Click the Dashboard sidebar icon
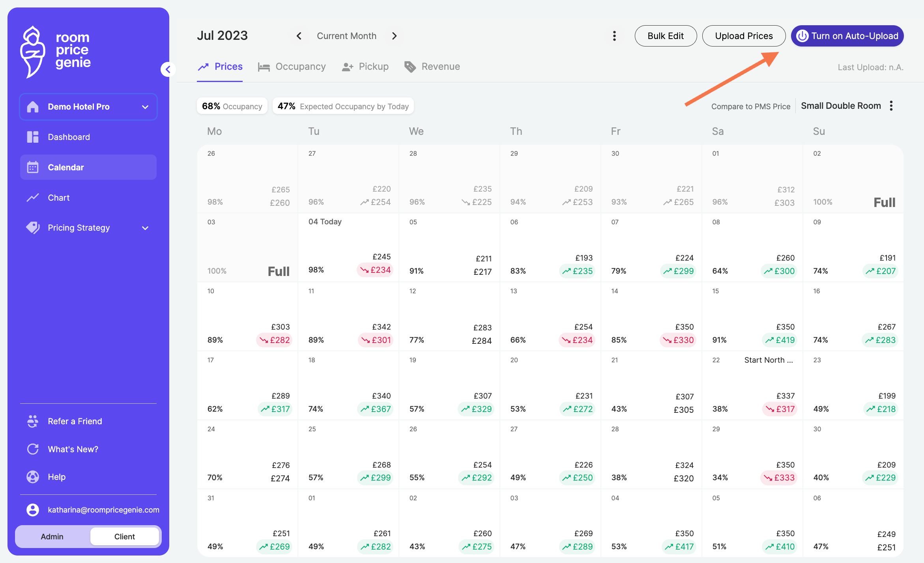Image resolution: width=924 pixels, height=563 pixels. click(33, 137)
